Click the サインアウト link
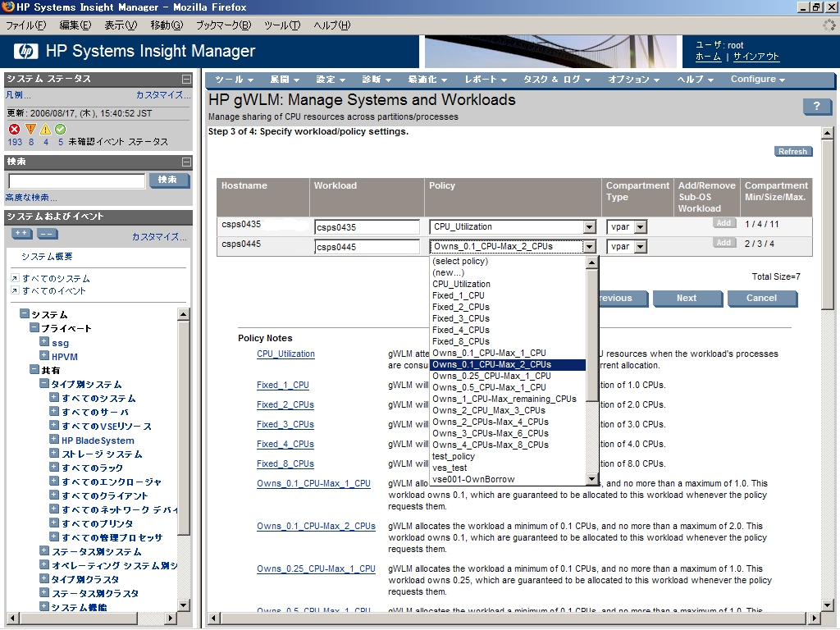 pos(756,57)
